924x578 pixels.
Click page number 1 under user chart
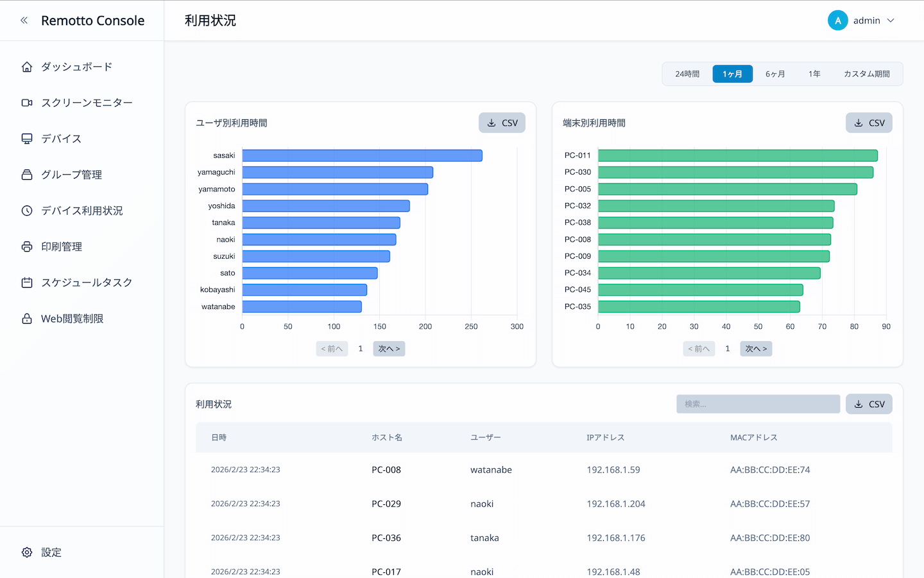[x=361, y=349]
